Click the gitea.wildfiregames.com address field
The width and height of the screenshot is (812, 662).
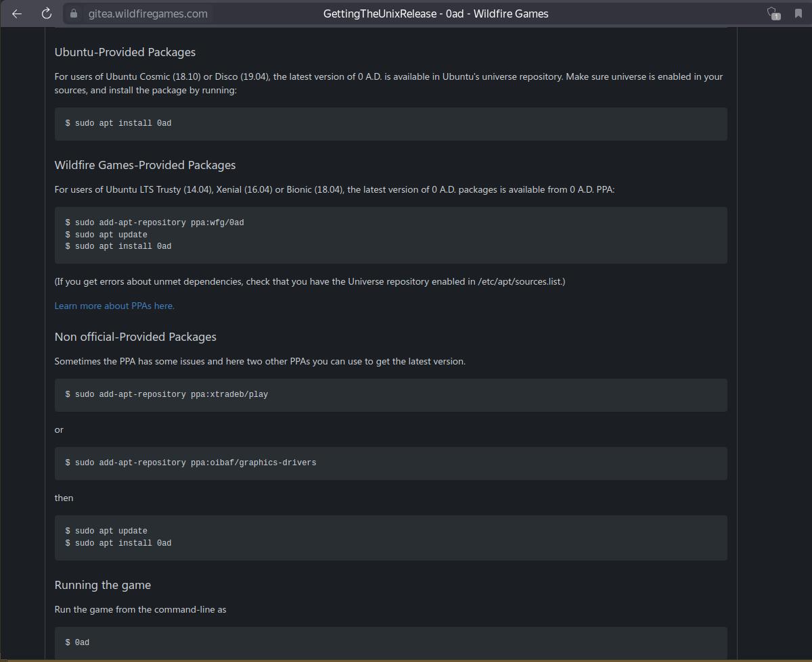[x=148, y=14]
